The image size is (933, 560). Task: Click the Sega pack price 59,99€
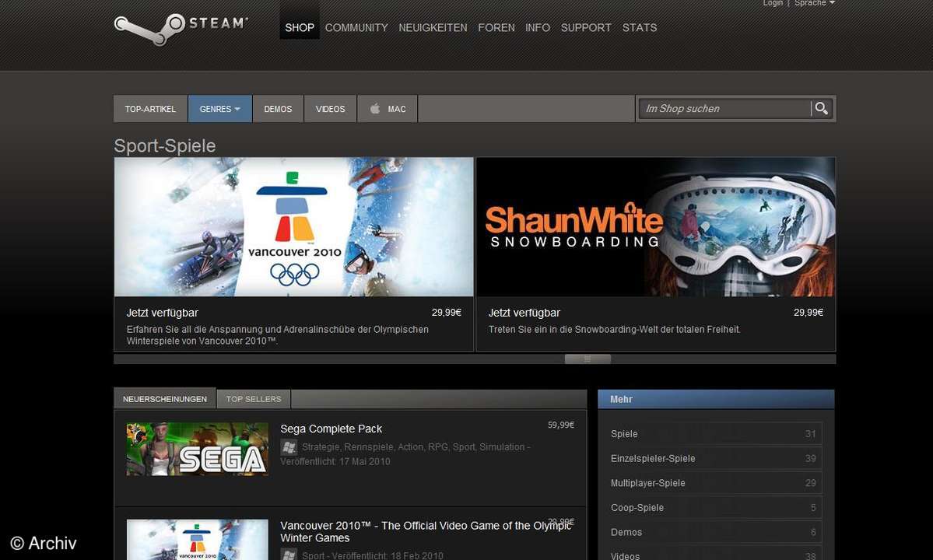point(561,425)
